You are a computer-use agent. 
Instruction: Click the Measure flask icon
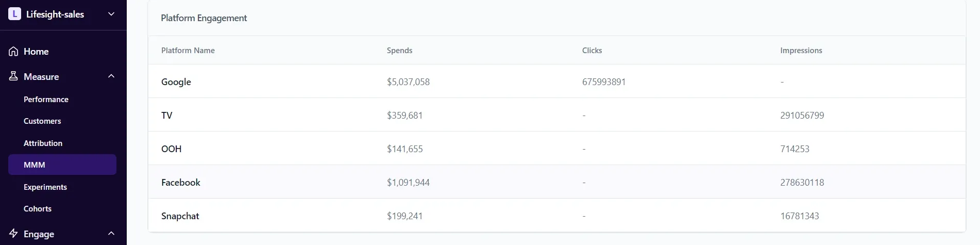(13, 76)
